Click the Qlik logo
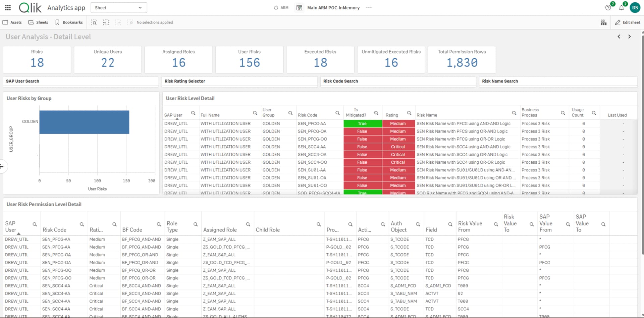The height and width of the screenshot is (318, 644). [x=30, y=7]
